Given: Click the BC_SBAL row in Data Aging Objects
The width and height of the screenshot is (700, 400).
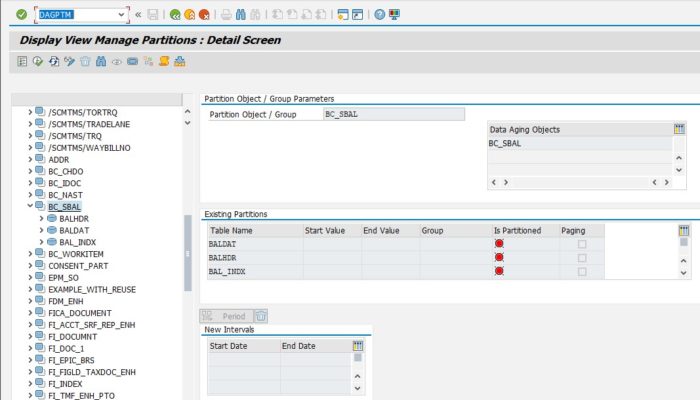Looking at the screenshot, I should point(580,143).
